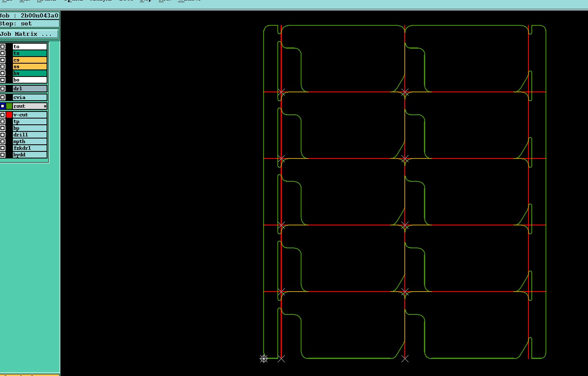The image size is (588, 376).
Task: Open the Job Matrix dialog
Action: [x=29, y=34]
